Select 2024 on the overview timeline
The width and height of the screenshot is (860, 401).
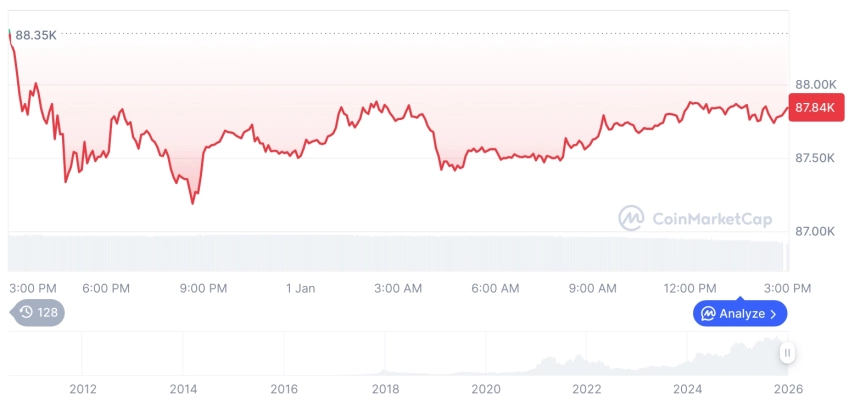pyautogui.click(x=688, y=388)
